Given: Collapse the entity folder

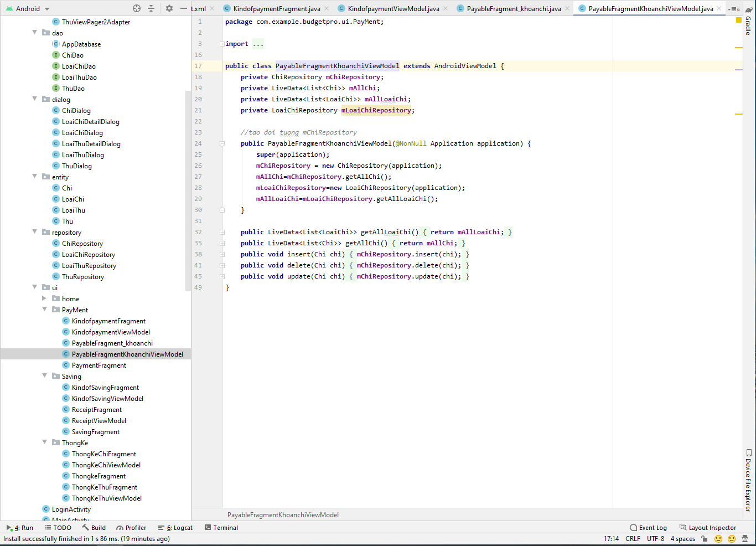Looking at the screenshot, I should pos(35,177).
